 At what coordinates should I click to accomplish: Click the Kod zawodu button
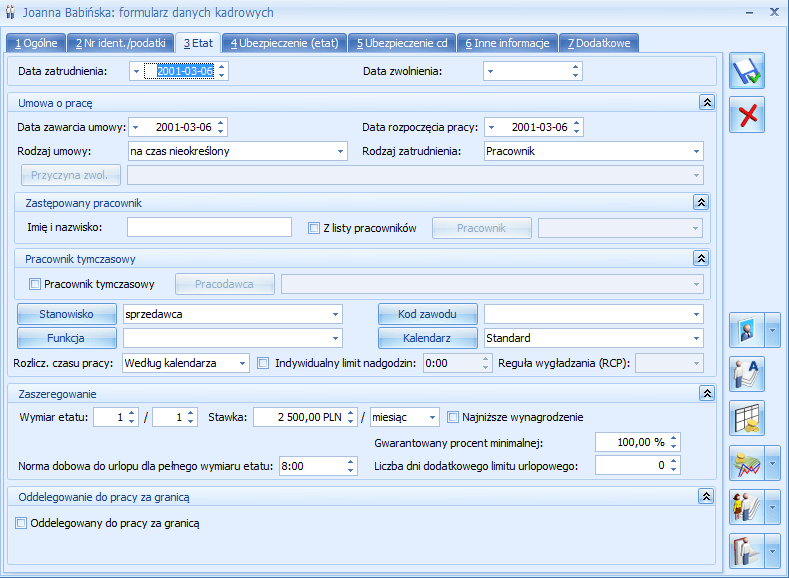click(427, 314)
